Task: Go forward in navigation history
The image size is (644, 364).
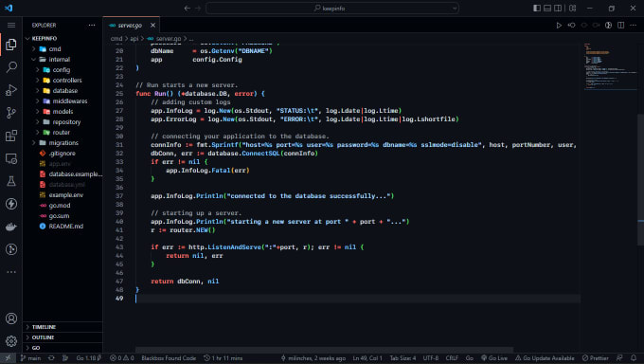Action: pos(198,9)
